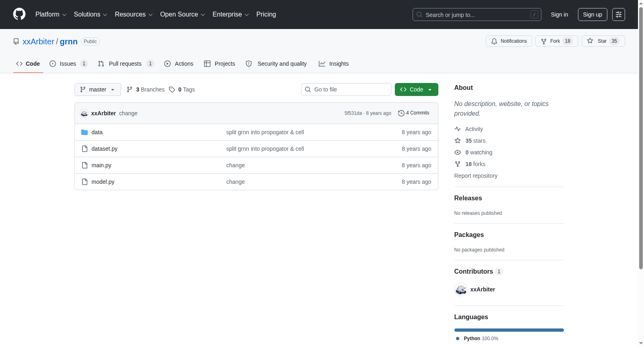Open the master branch selector
The height and width of the screenshot is (347, 644).
click(98, 89)
